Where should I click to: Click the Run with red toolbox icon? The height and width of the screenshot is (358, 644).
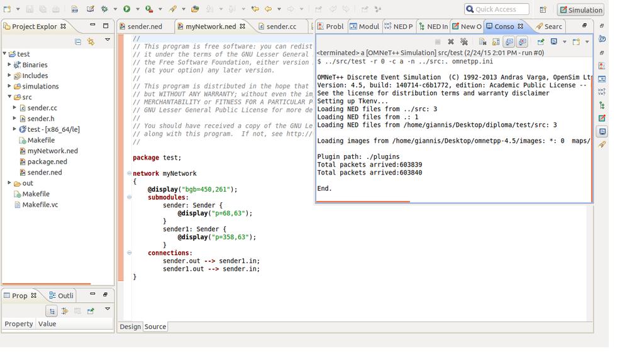click(x=149, y=9)
